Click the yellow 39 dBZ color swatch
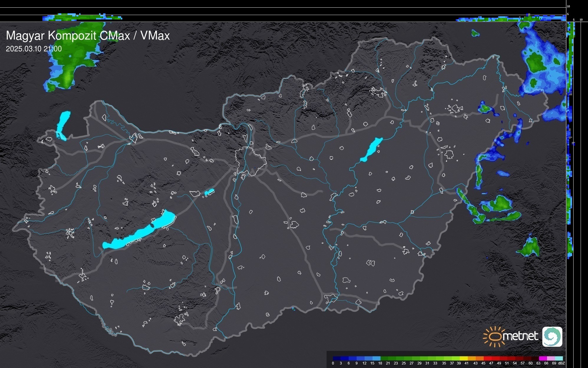 [464, 358]
